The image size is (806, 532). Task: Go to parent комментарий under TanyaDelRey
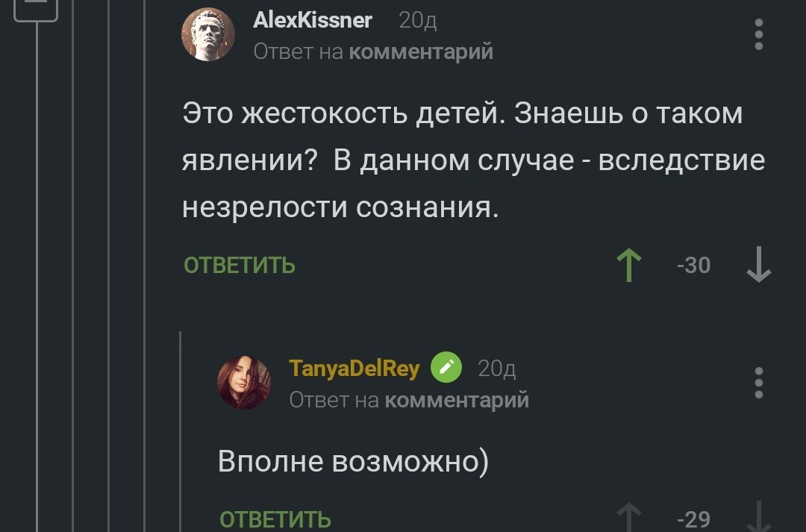tap(457, 400)
